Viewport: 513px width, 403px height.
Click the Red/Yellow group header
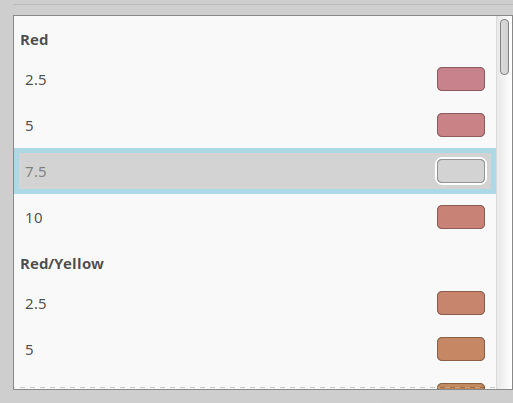(62, 264)
